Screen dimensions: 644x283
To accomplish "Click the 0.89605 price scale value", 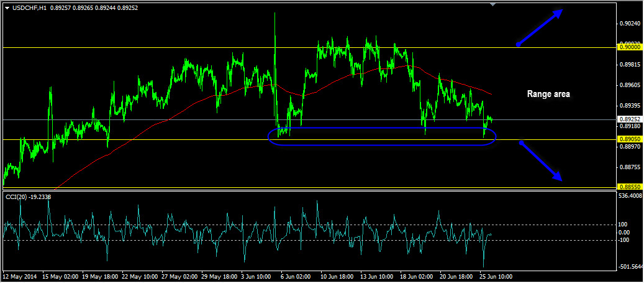I will (630, 85).
